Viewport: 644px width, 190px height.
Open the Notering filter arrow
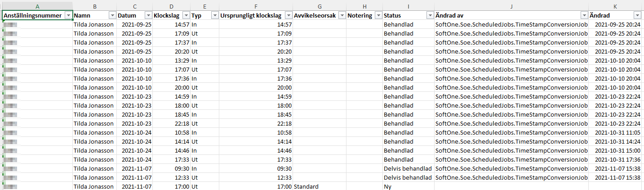tap(378, 16)
